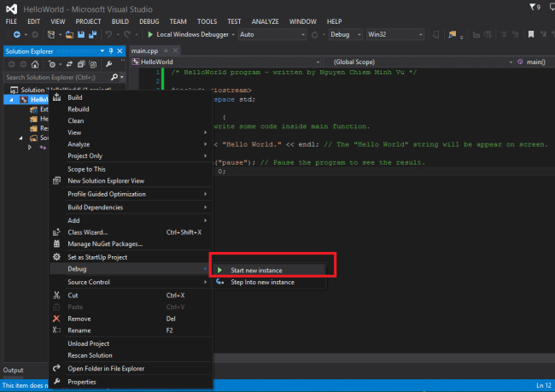
Task: Toggle the bookmark icon on toolbar
Action: [x=531, y=34]
